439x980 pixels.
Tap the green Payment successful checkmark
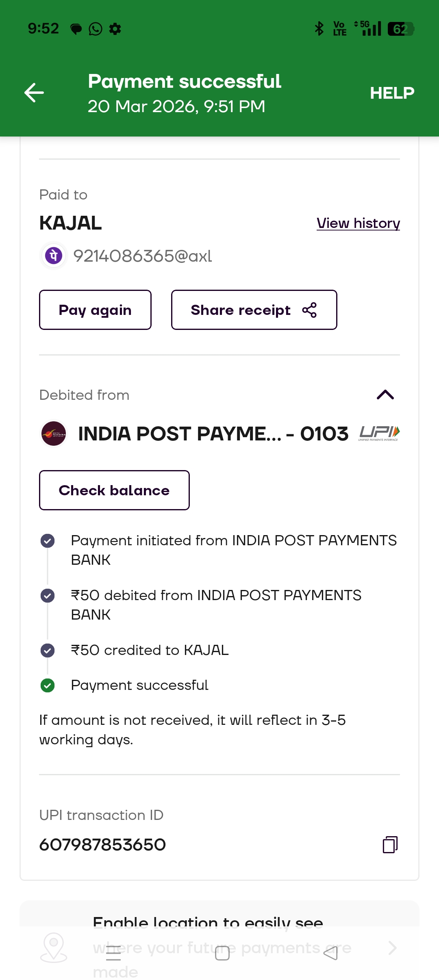[48, 685]
